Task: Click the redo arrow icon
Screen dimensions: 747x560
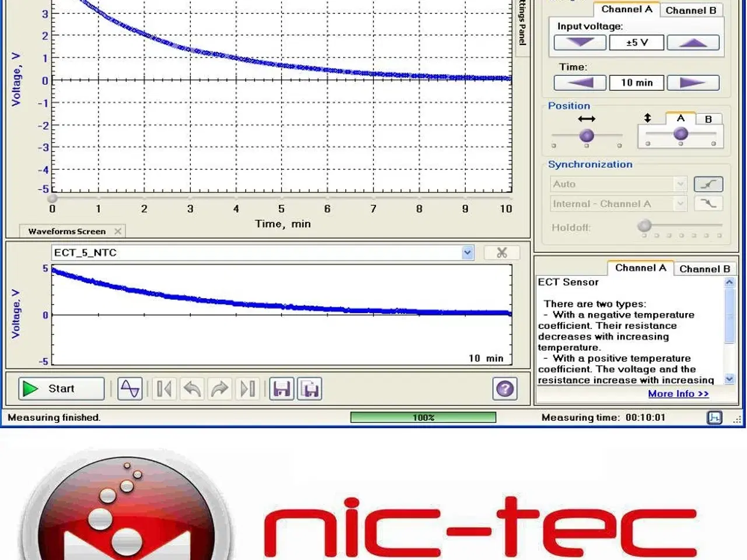Action: (219, 388)
